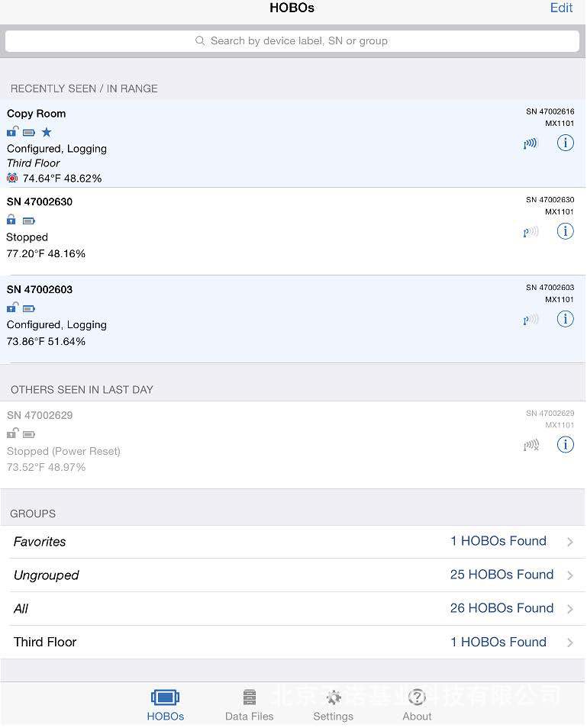Open the All HOBOs group
Image resolution: width=587 pixels, height=728 pixels.
click(x=293, y=609)
